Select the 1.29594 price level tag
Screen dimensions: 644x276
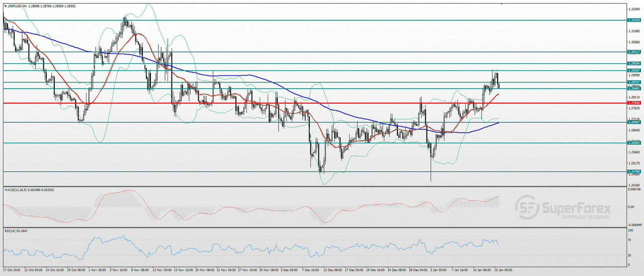coord(633,63)
